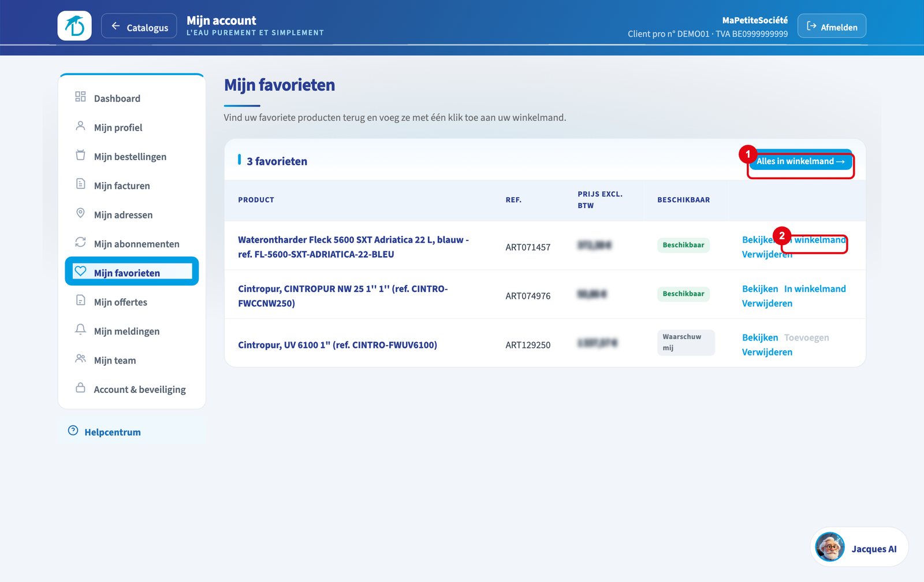Click Waarschuw mij badge for UV 6100
924x582 pixels.
click(x=686, y=343)
